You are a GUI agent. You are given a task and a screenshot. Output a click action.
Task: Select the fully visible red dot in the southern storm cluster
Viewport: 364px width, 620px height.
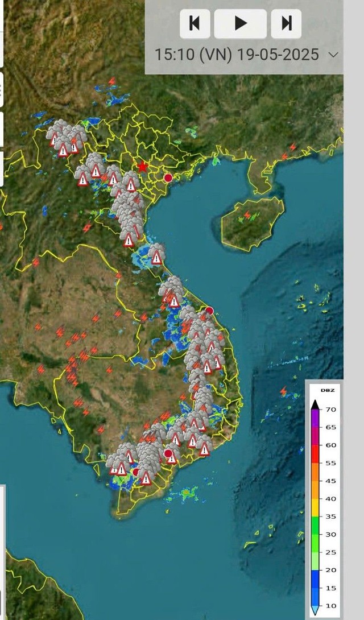pyautogui.click(x=168, y=453)
